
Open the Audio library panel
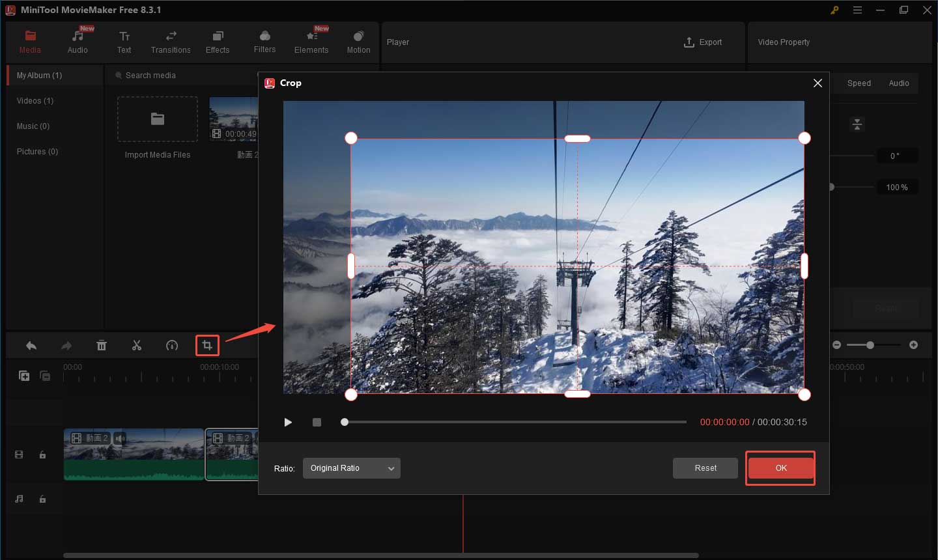[x=78, y=41]
